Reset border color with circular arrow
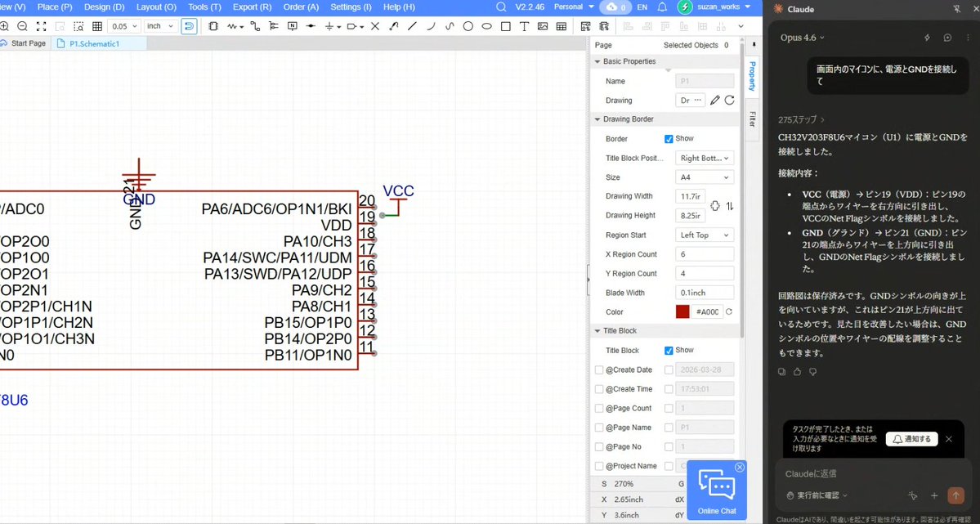This screenshot has height=524, width=980. click(729, 311)
